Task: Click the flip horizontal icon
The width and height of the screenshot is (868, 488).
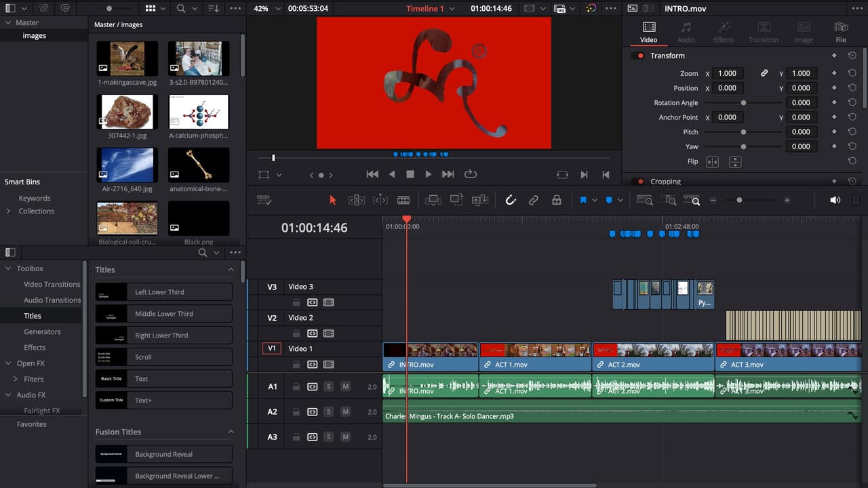Action: 712,162
